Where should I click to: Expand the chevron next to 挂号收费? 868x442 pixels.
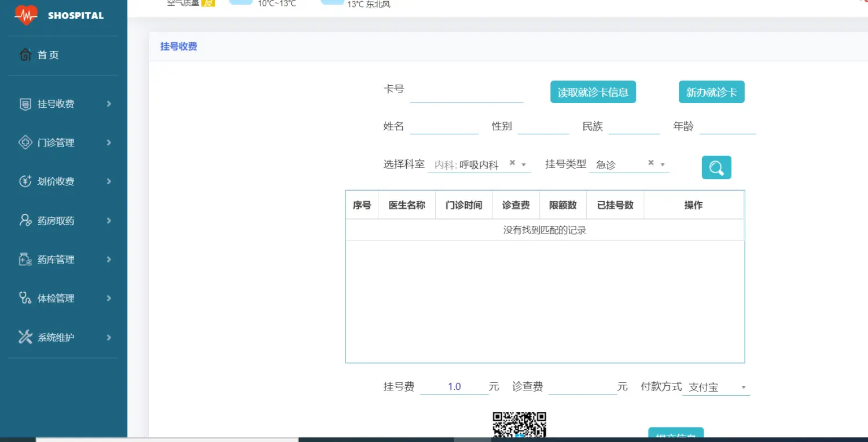[x=109, y=104]
